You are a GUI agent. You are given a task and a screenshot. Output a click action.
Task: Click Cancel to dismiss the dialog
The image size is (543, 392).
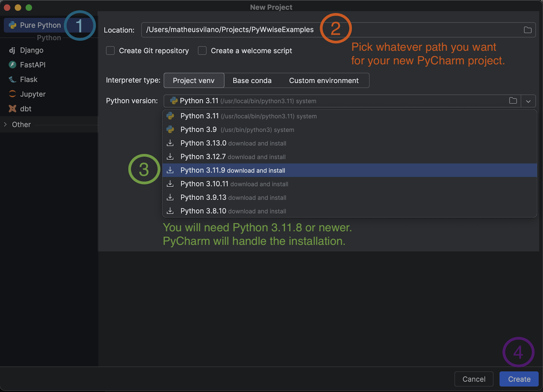[474, 379]
